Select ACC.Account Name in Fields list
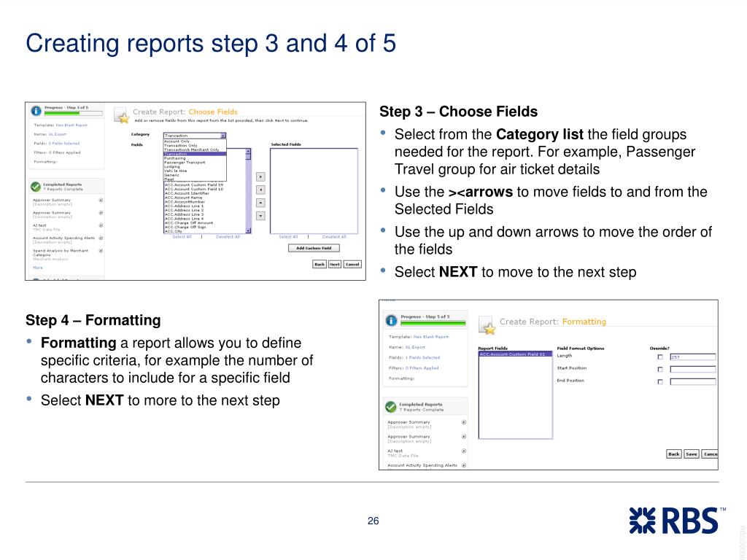The image size is (747, 560). pyautogui.click(x=183, y=198)
